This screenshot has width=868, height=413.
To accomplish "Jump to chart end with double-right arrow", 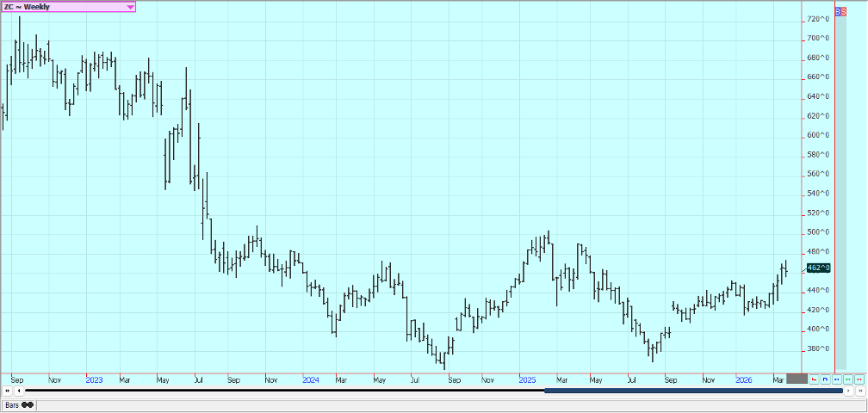I will [x=859, y=391].
